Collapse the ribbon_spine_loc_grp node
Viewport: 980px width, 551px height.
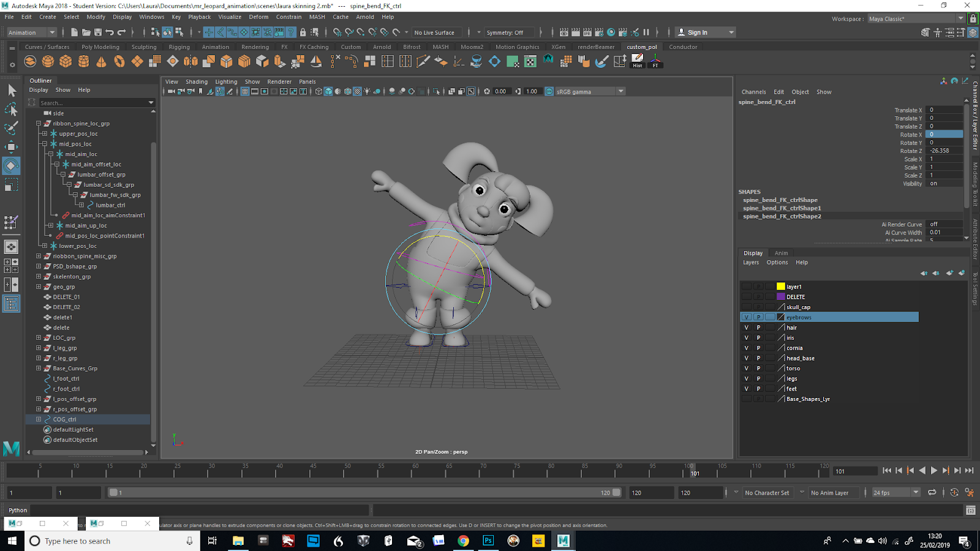coord(39,124)
